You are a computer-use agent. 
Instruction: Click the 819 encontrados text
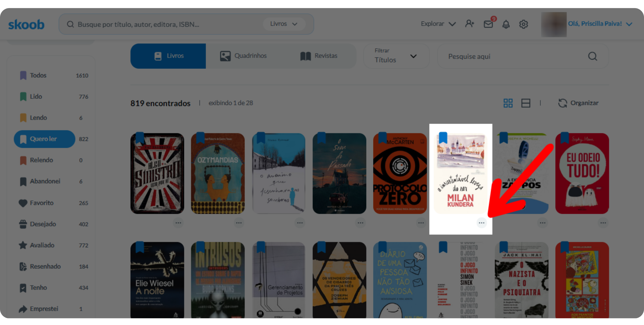[160, 103]
